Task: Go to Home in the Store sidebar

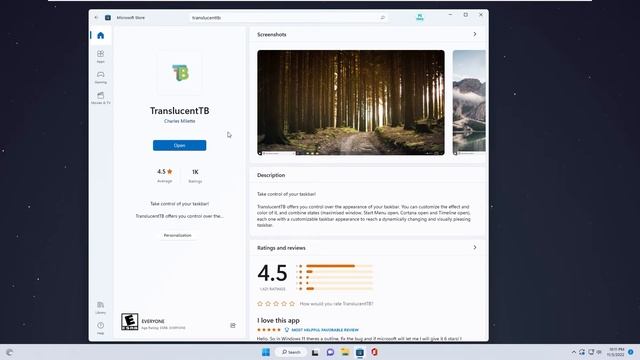Action: (100, 36)
